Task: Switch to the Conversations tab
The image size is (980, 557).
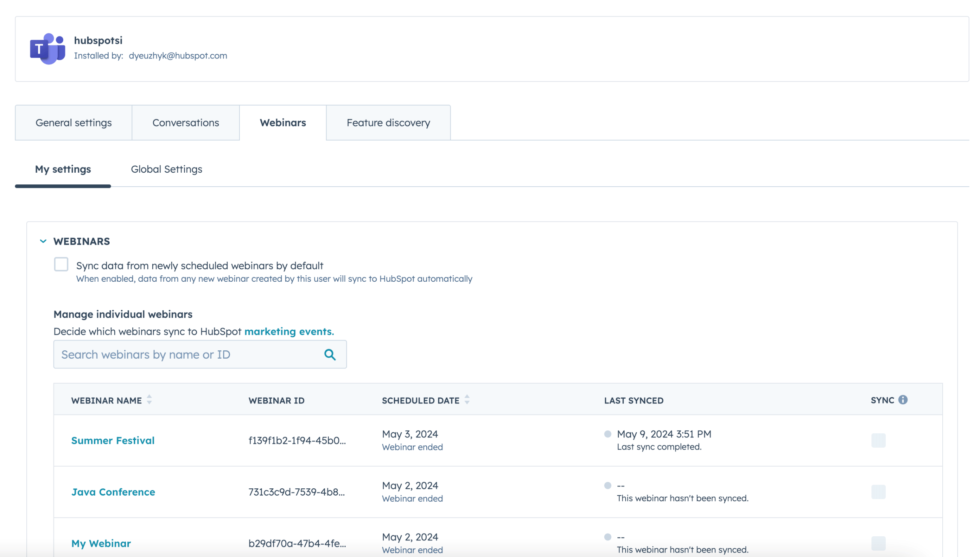Action: pyautogui.click(x=185, y=123)
